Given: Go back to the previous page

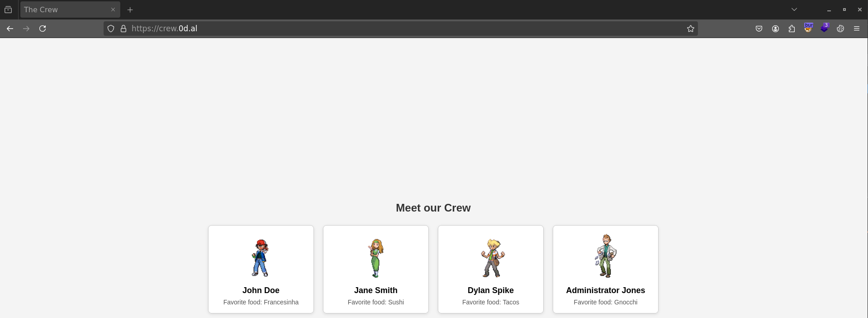Looking at the screenshot, I should click(x=10, y=29).
